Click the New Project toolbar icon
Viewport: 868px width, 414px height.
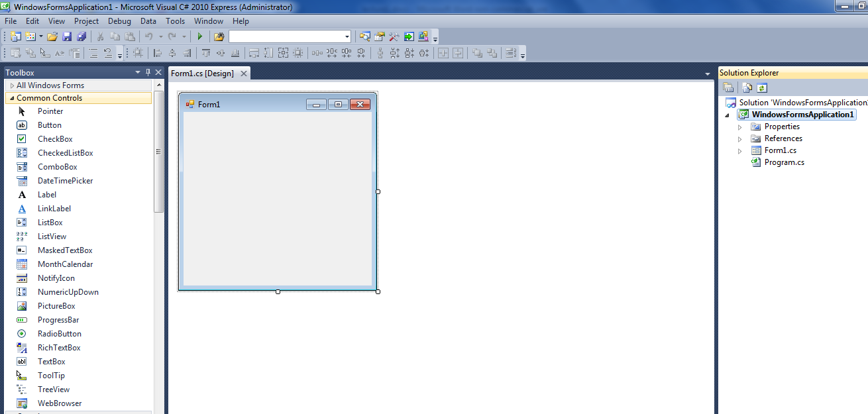16,36
